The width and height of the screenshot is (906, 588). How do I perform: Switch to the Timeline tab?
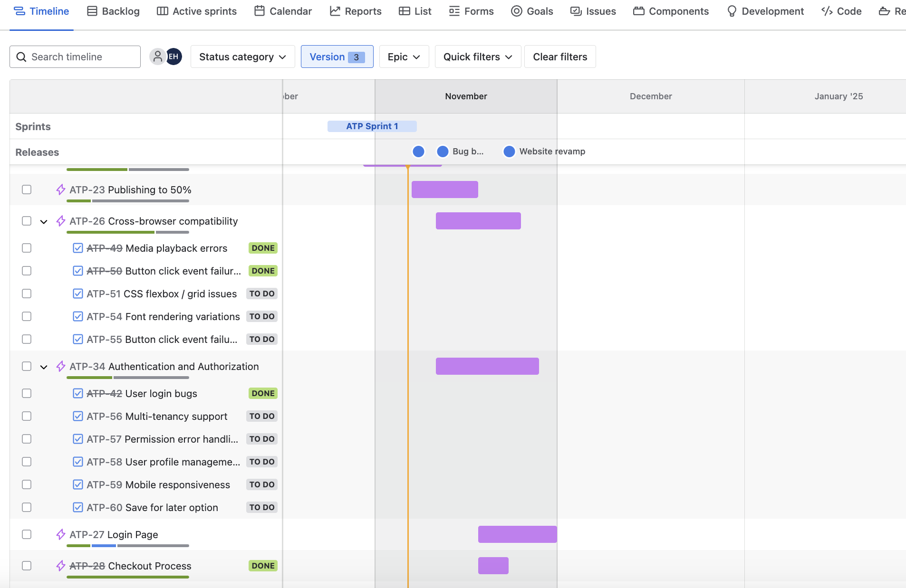[41, 11]
